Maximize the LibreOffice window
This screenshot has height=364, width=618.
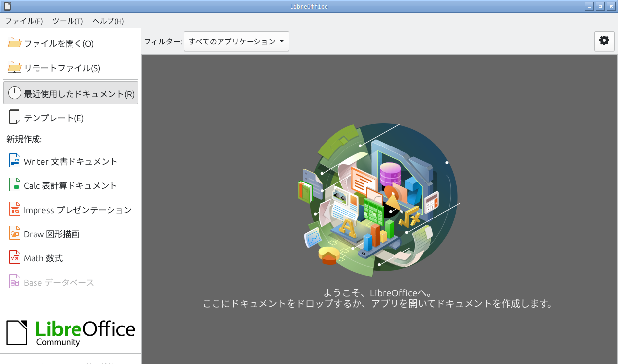tap(600, 6)
